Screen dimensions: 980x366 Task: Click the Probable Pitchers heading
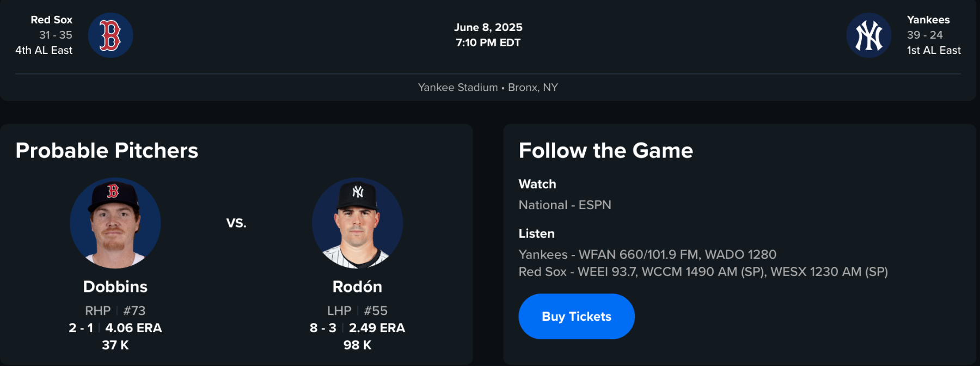click(x=107, y=150)
